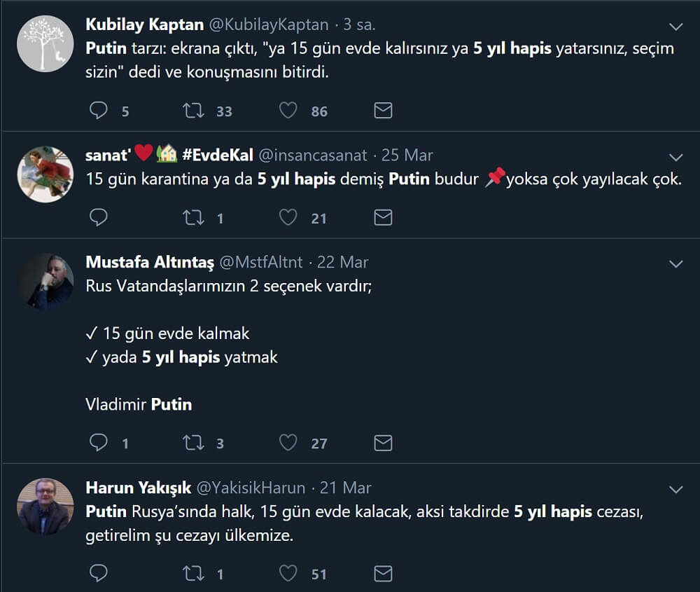Share Kubilay Kaptan's tweet via message
The image size is (700, 592).
click(x=383, y=111)
